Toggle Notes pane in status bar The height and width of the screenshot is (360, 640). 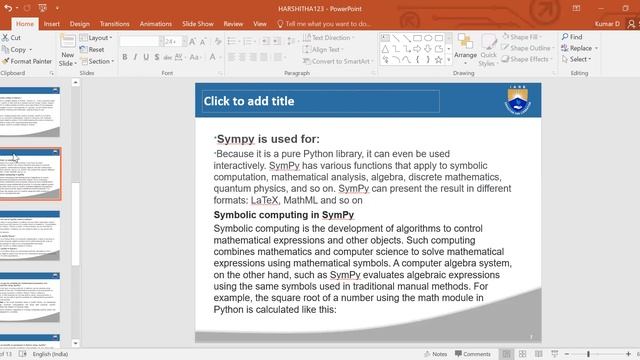436,354
